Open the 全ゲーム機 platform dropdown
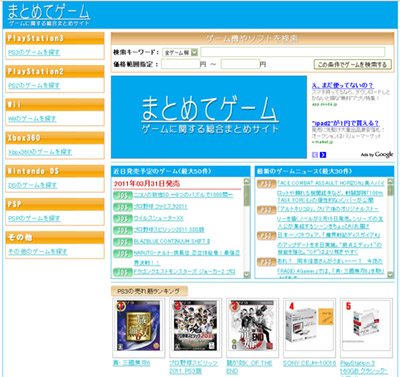The image size is (400, 377). (180, 52)
